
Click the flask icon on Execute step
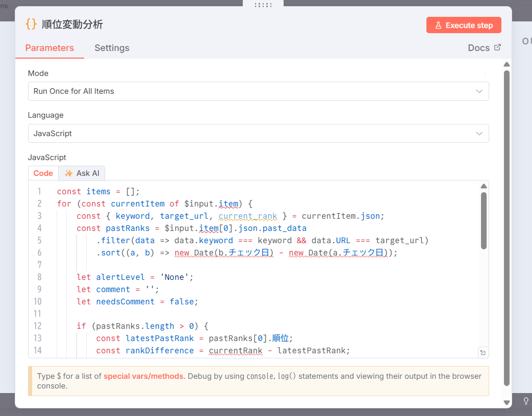438,25
